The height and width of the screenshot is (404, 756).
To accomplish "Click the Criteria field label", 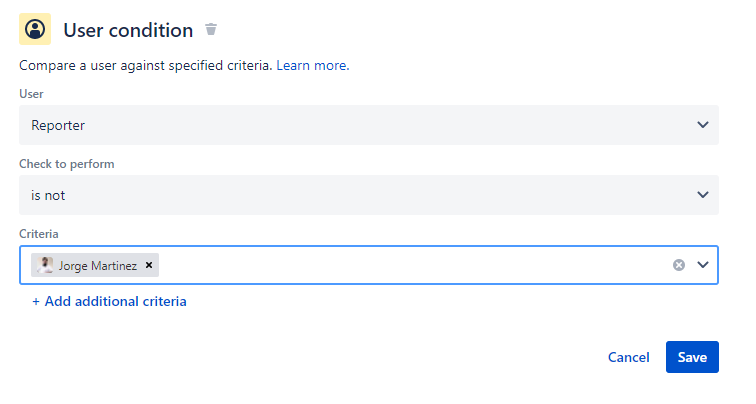I will click(39, 234).
